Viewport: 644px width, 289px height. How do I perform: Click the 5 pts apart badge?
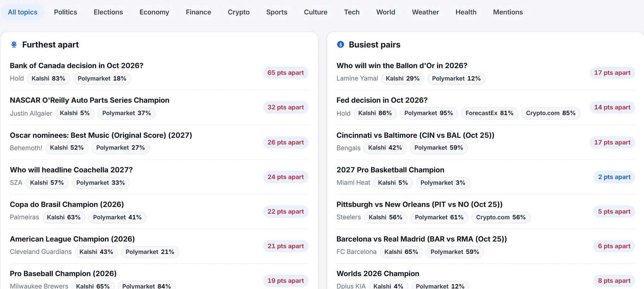(614, 212)
